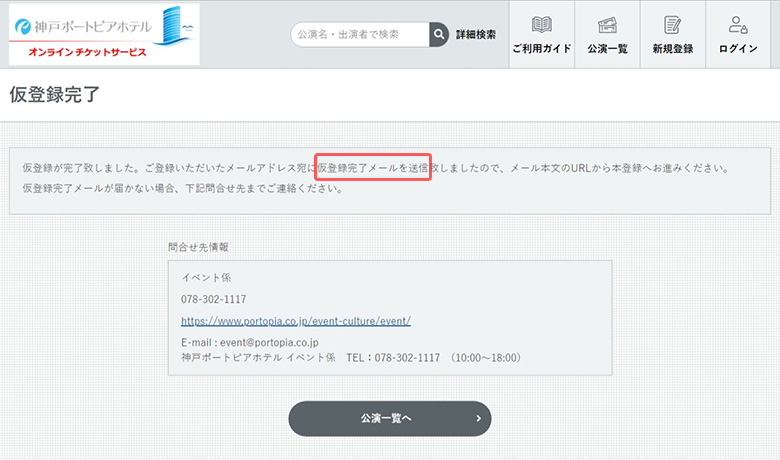Screen dimensions: 780x460
Task: Open 詳細検索 advanced search
Action: (476, 34)
